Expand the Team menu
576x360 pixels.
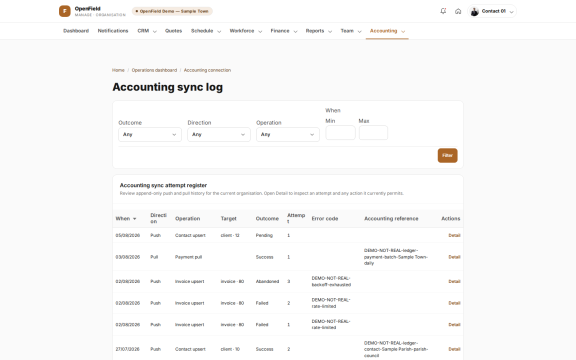351,31
